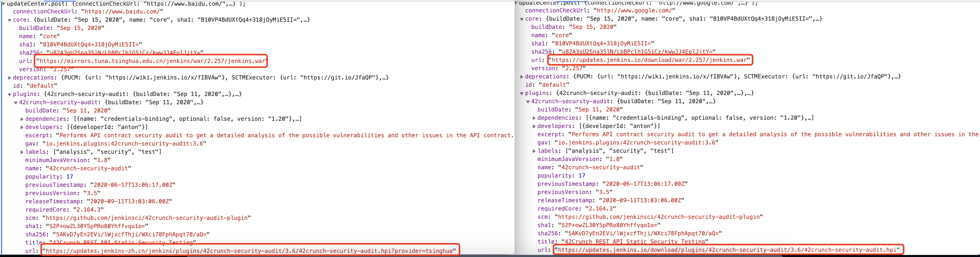Screen dimensions: 980x257
Task: Expand labels array in right panel
Action: (534, 151)
